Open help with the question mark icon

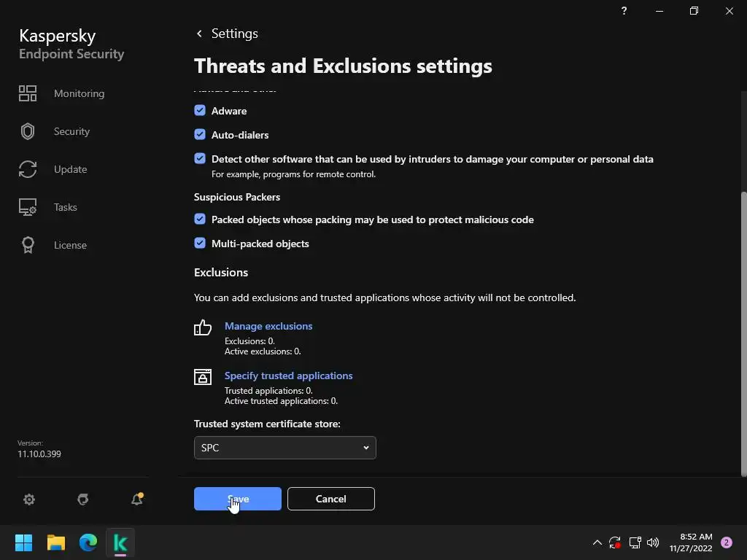(624, 10)
